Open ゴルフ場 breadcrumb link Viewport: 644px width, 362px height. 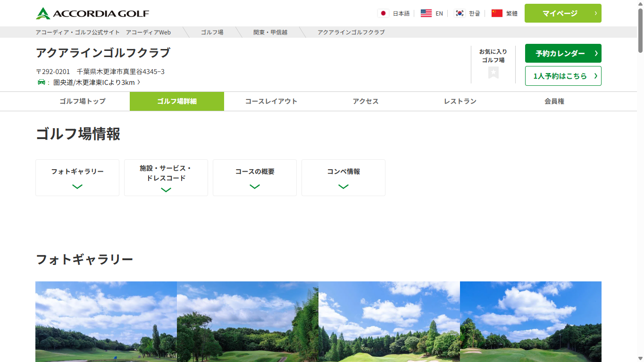coord(212,32)
